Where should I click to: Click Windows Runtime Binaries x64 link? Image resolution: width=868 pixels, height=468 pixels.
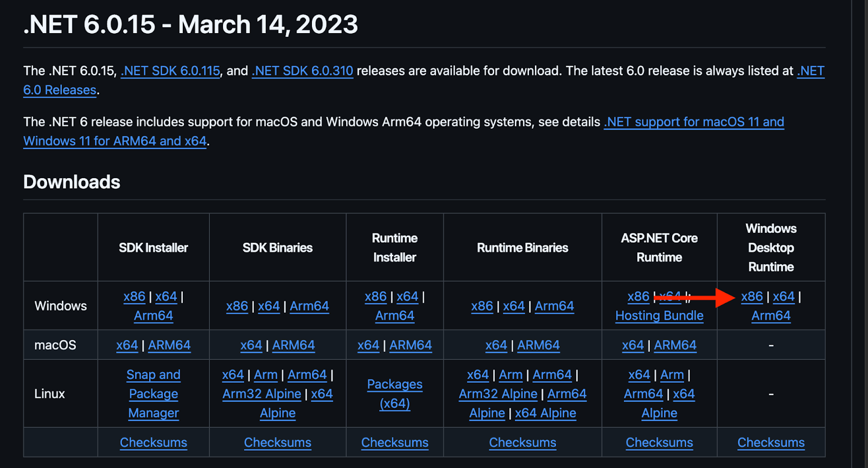(514, 306)
